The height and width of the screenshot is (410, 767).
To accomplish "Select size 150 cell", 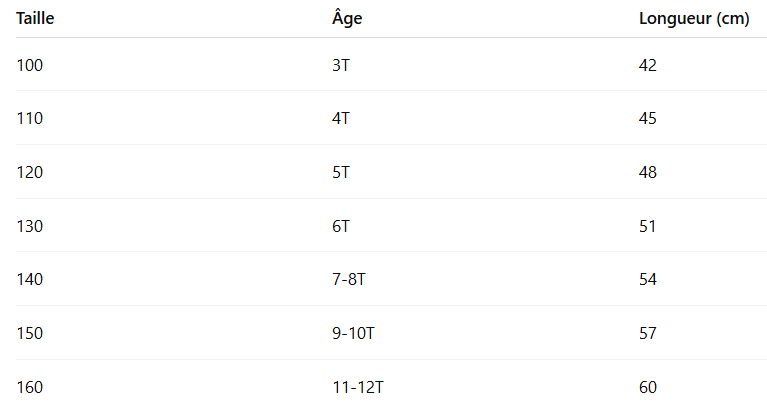I will point(30,333).
